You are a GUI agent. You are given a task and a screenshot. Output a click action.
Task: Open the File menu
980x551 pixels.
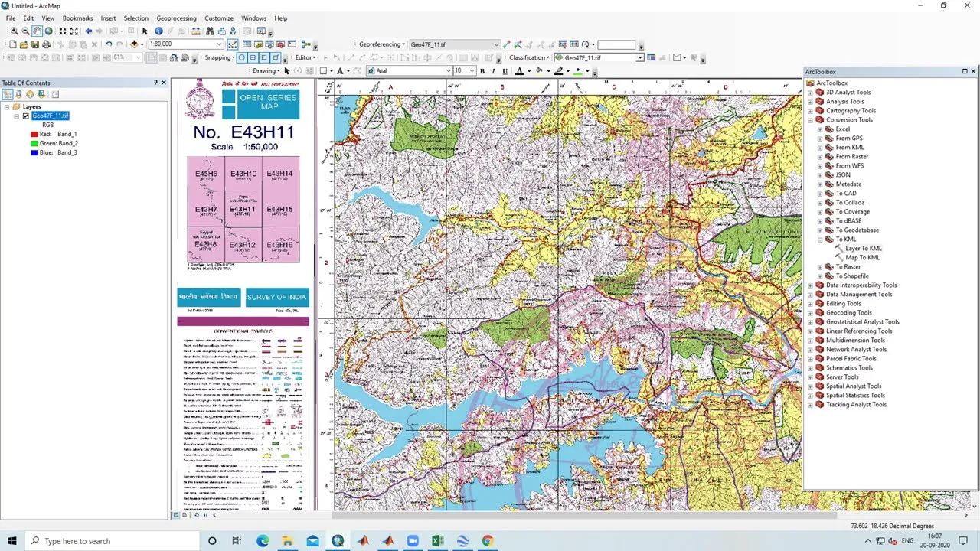pos(11,18)
